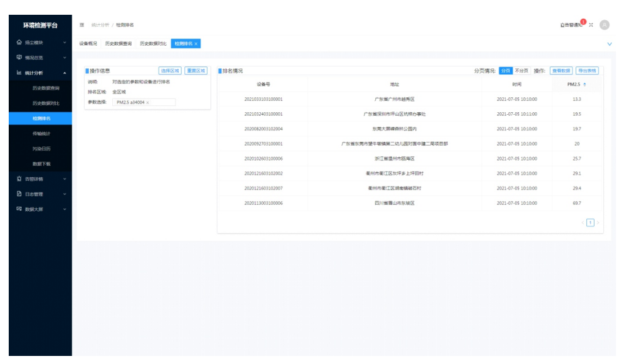Expand the 数据大屏 sidebar menu
Screen dimensions: 618x364
coord(40,210)
